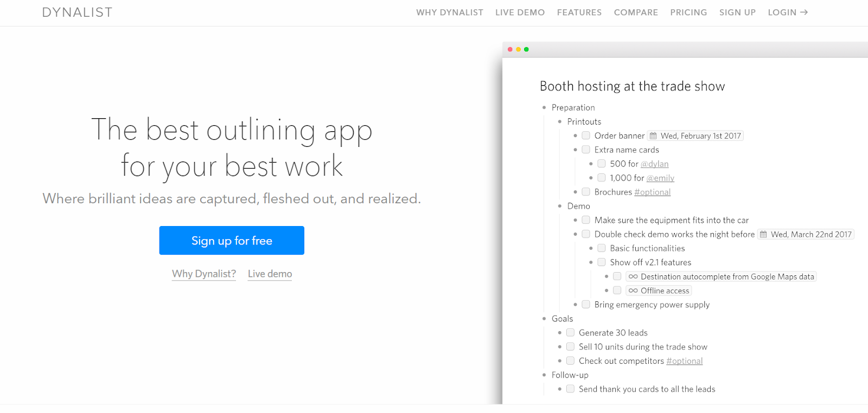Image resolution: width=868 pixels, height=413 pixels.
Task: Open #optional tag beside Check out competitors
Action: click(685, 362)
